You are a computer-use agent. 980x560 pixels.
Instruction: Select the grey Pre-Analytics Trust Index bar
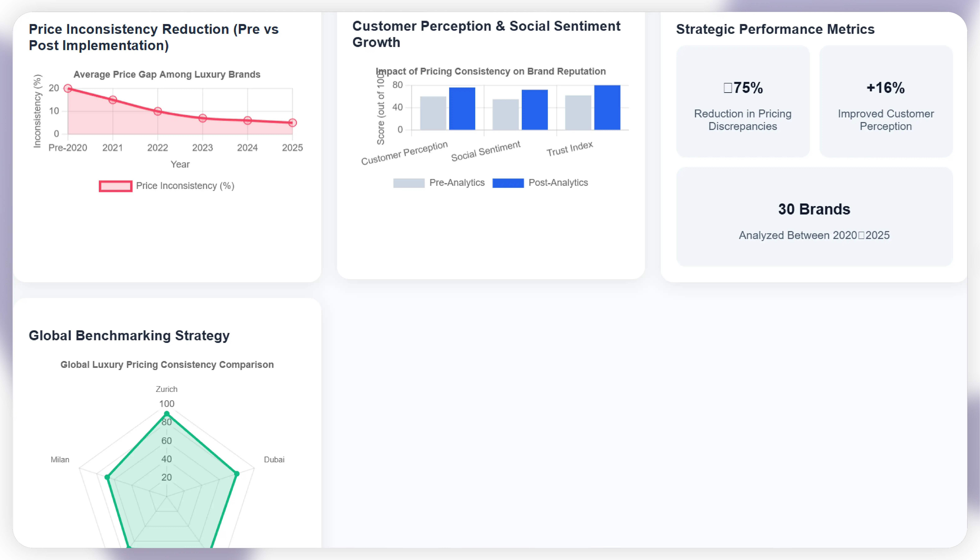[578, 113]
